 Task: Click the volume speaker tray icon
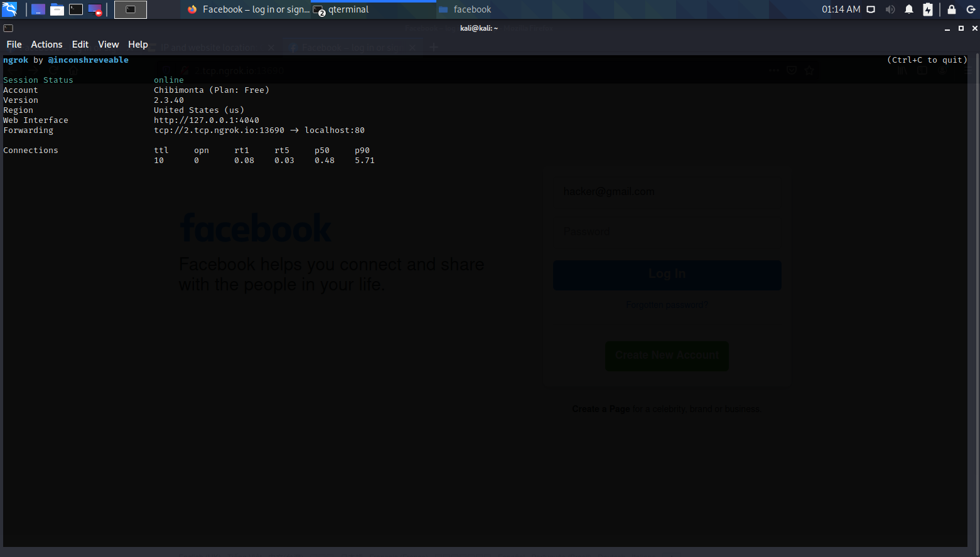pyautogui.click(x=890, y=9)
